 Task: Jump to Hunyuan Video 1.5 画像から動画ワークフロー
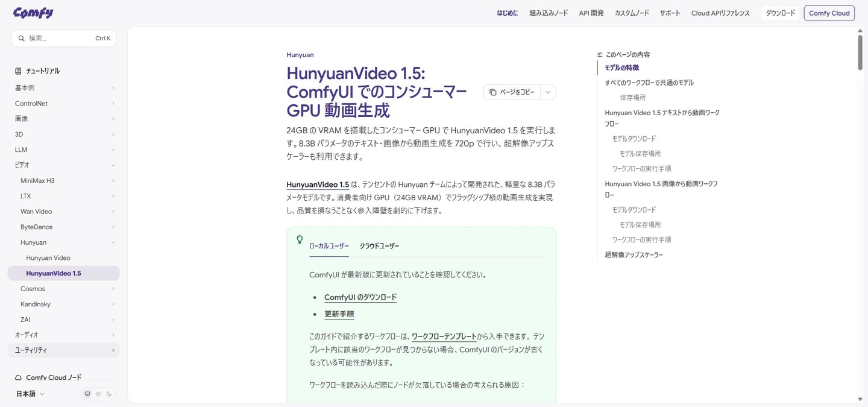[661, 189]
